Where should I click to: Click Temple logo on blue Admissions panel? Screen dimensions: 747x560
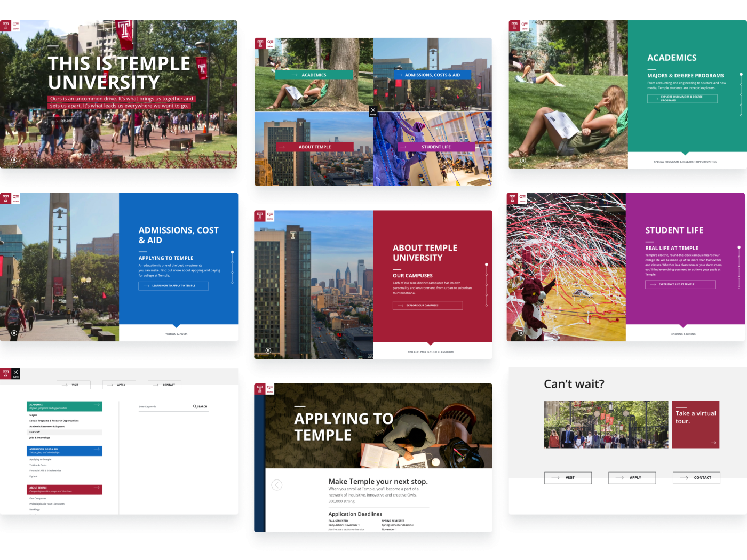click(5, 198)
